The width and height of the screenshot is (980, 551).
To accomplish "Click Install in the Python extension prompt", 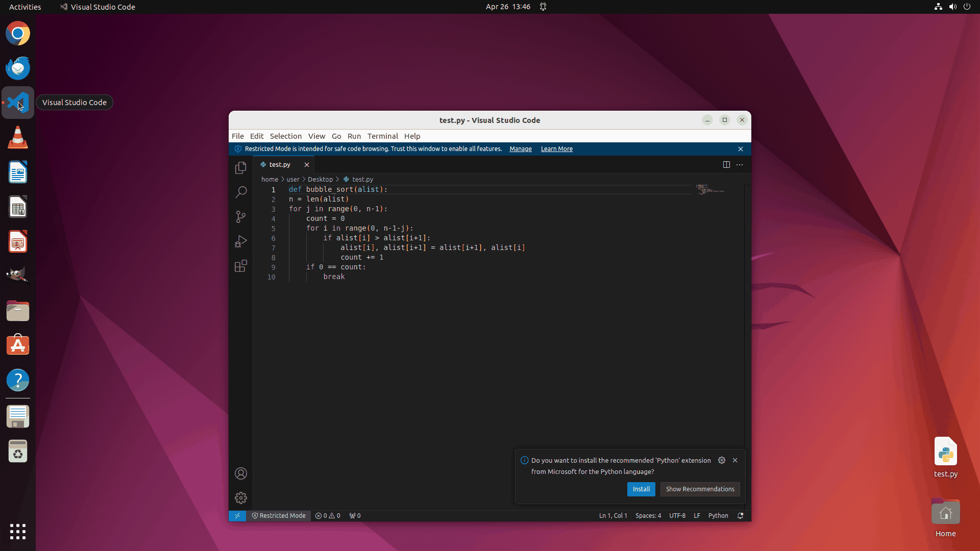I will 641,489.
